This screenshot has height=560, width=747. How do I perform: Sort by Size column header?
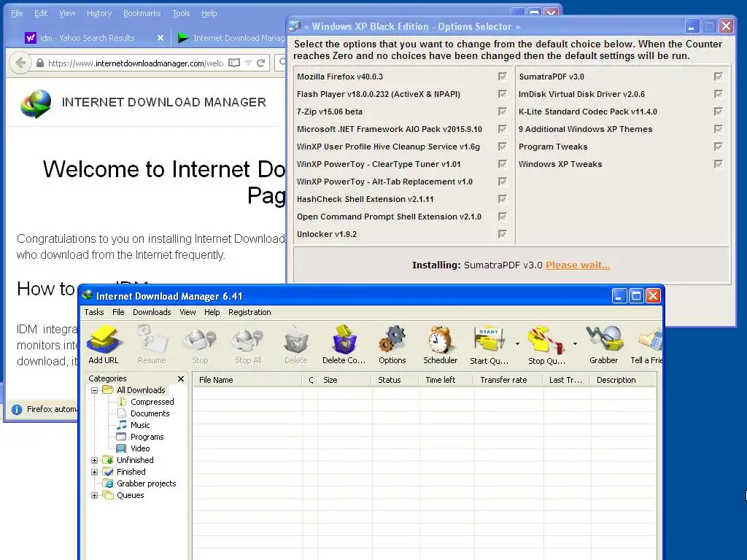point(344,380)
